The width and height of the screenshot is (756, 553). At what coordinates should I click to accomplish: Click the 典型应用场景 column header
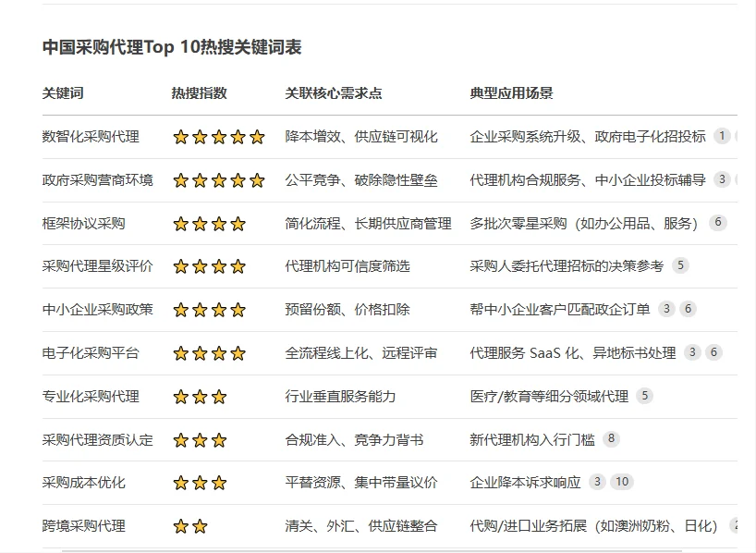(512, 93)
